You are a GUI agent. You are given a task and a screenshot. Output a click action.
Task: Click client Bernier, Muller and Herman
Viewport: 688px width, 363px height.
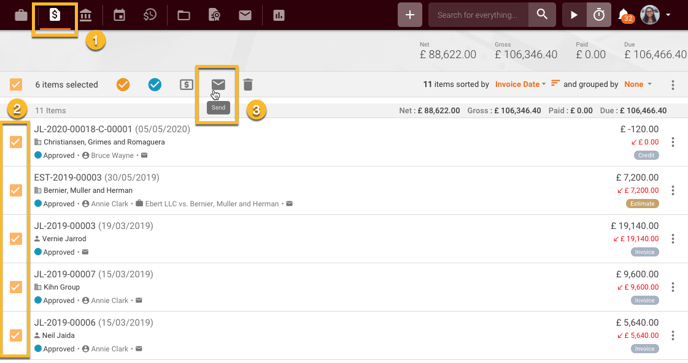click(88, 190)
